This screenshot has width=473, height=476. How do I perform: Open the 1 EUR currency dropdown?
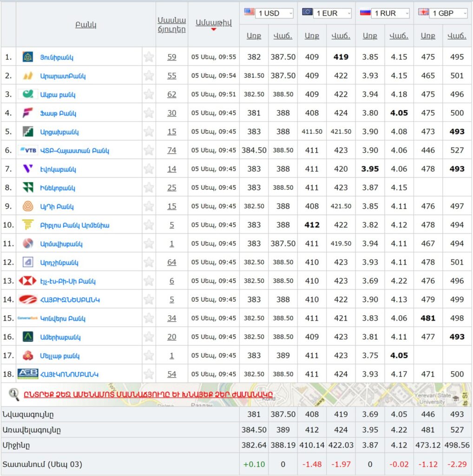332,13
